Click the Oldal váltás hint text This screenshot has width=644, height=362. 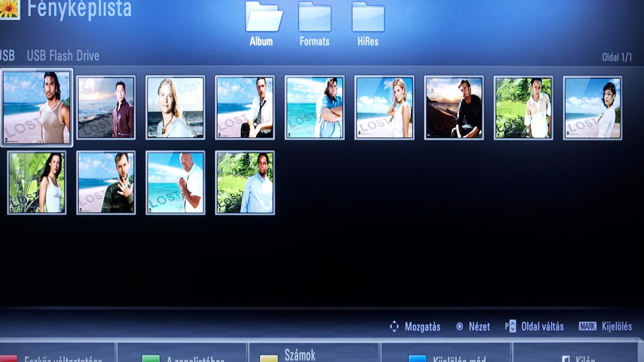pos(543,327)
